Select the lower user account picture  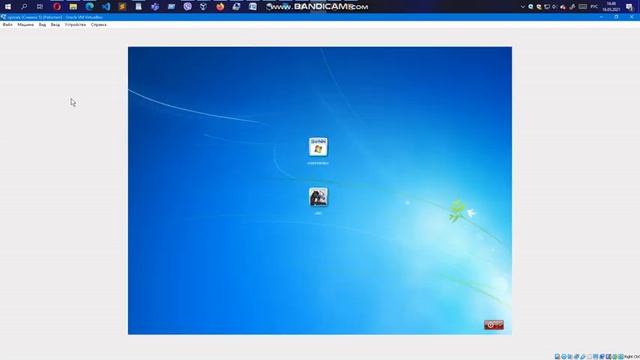click(x=318, y=197)
